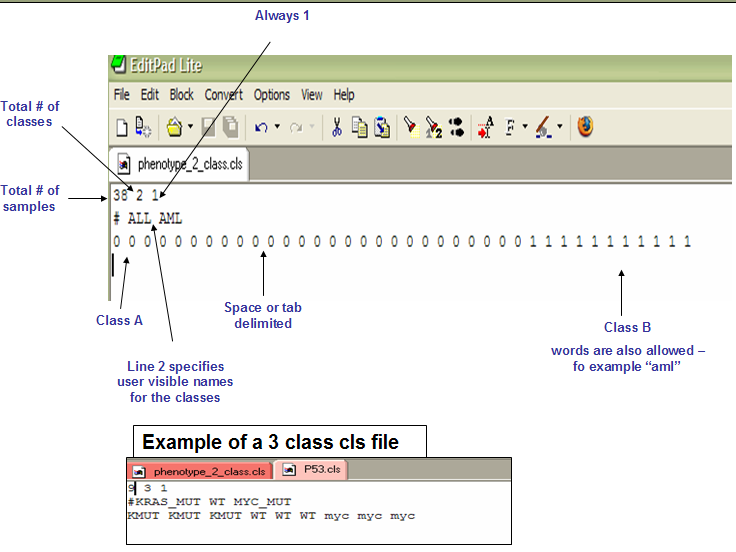This screenshot has width=736, height=552.
Task: Open the Options menu
Action: (x=272, y=95)
